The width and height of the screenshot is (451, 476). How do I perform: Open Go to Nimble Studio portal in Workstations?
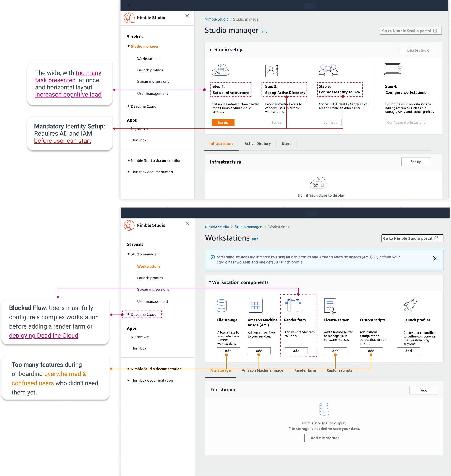[x=412, y=238]
